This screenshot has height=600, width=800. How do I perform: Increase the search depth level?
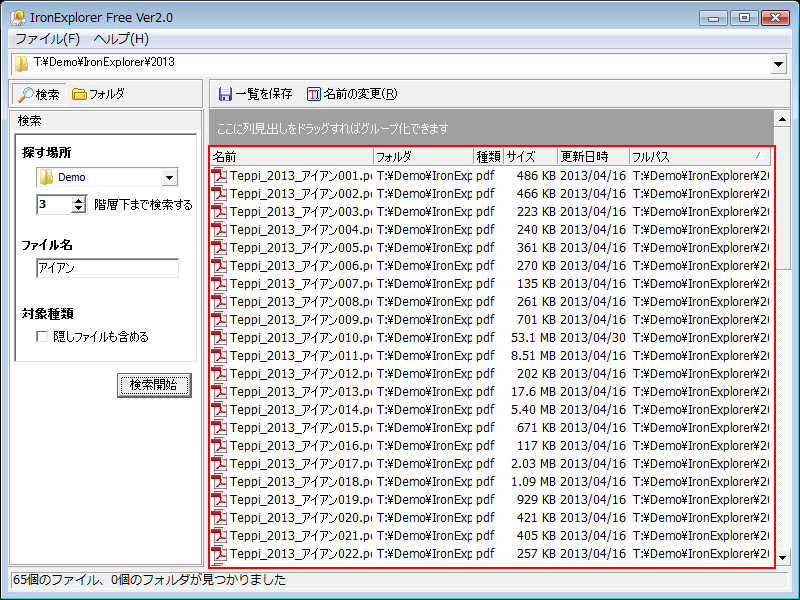pos(78,201)
